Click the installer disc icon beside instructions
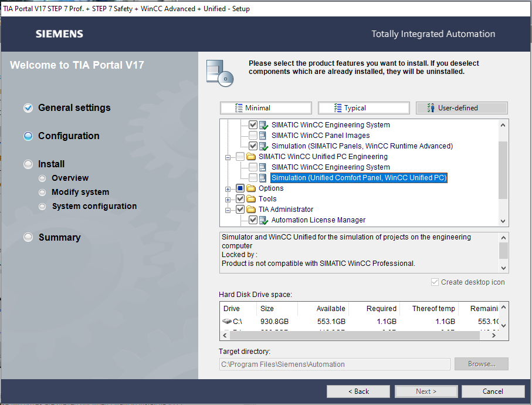This screenshot has width=532, height=405. tap(220, 72)
